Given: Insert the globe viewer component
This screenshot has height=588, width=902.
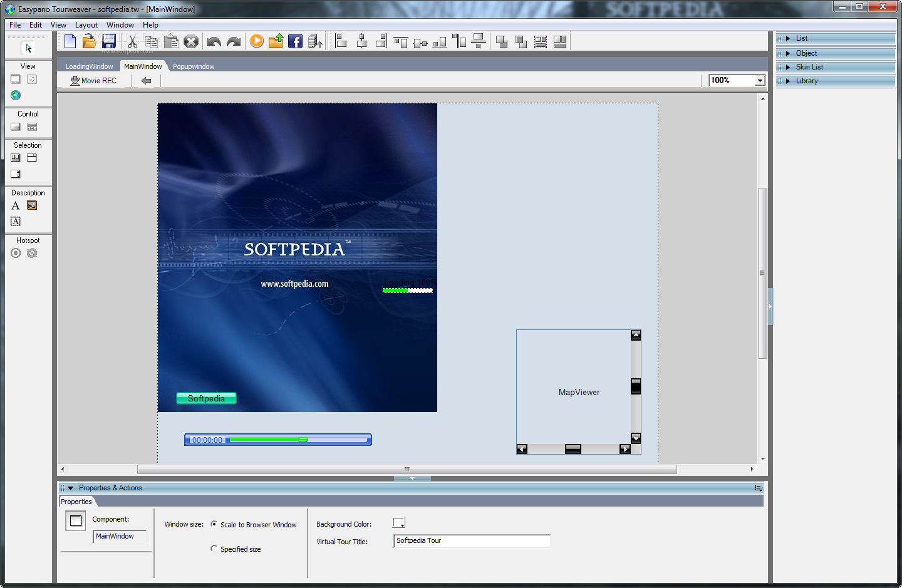Looking at the screenshot, I should click(x=16, y=95).
